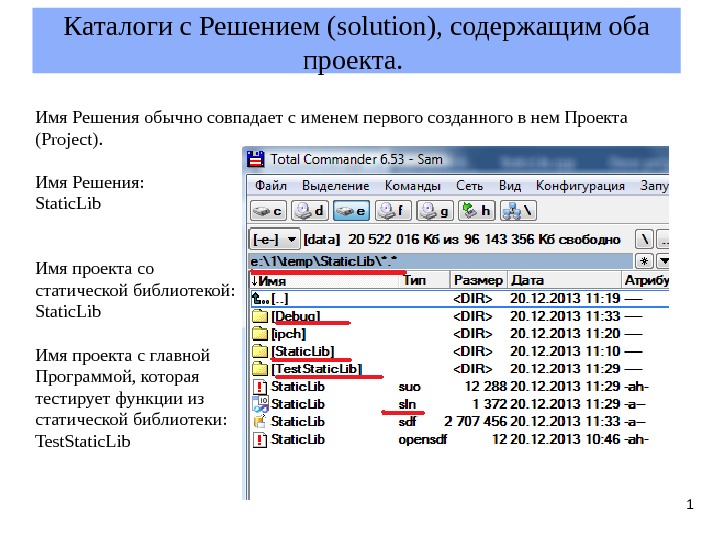Open the Файл menu
The width and height of the screenshot is (720, 540).
[271, 185]
